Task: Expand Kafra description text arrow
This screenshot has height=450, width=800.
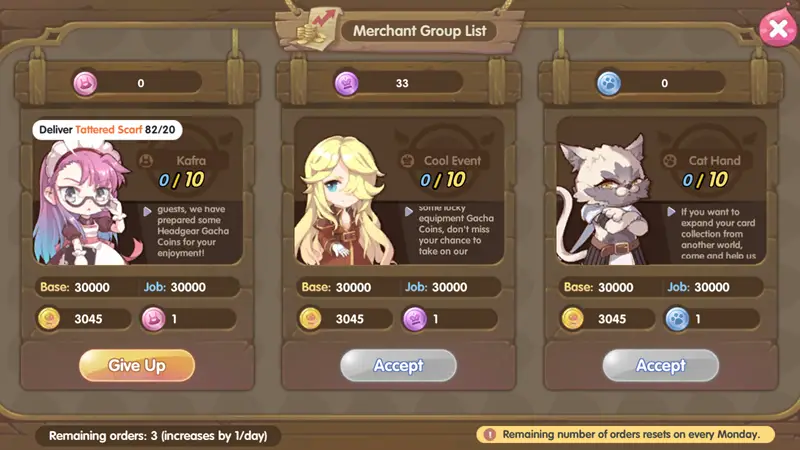Action: [x=147, y=211]
